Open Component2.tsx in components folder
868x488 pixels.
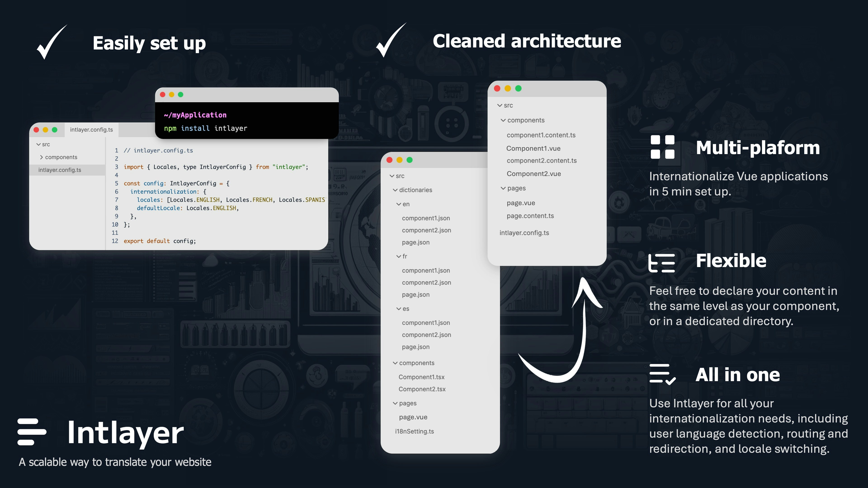click(422, 389)
